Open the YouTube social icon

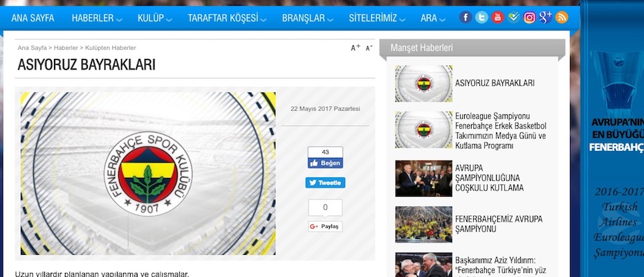tap(497, 17)
